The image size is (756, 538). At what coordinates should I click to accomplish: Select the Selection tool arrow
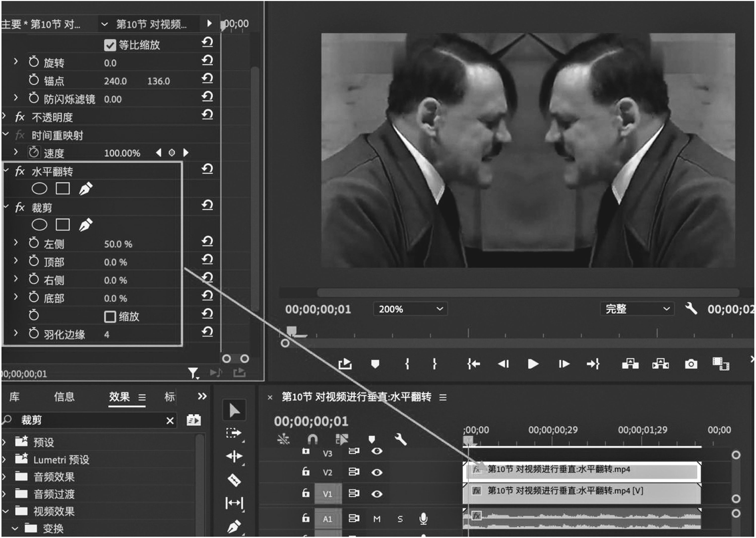(235, 410)
